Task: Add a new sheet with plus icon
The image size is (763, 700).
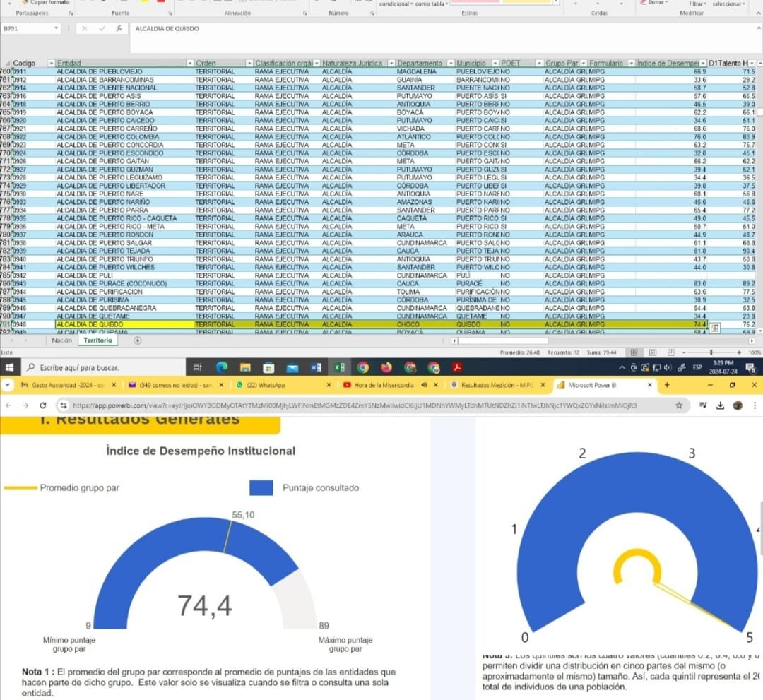Action: click(x=138, y=340)
